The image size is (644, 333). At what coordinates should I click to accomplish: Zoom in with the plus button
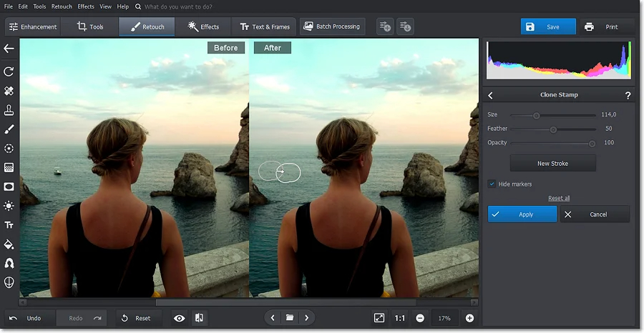click(469, 318)
